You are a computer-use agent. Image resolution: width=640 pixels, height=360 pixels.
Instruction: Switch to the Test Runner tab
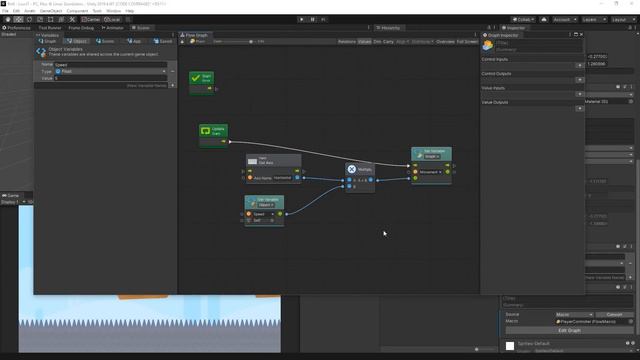tap(50, 28)
